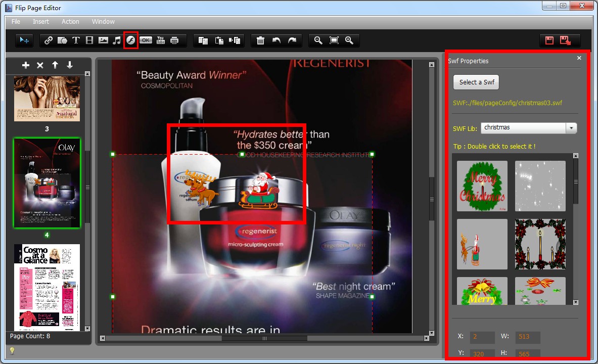Viewport: 598px width, 364px height.
Task: Pick the Text tool (T icon)
Action: tap(76, 40)
